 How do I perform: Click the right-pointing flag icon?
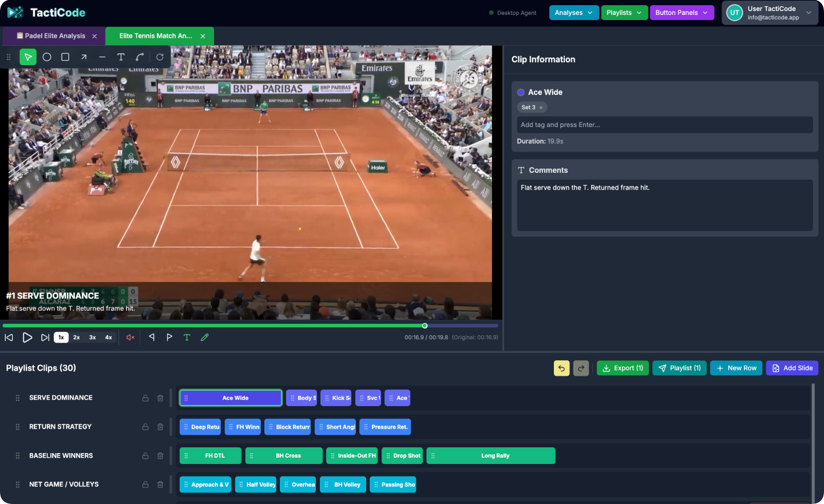point(169,338)
